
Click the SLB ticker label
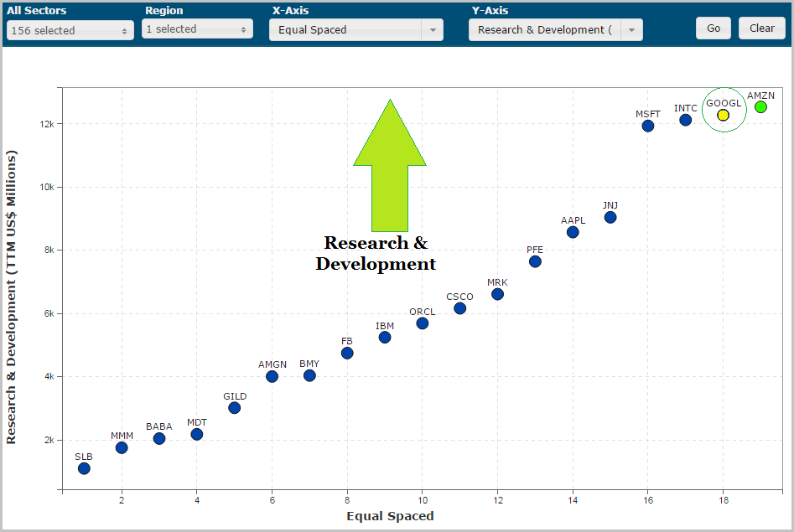coord(84,457)
